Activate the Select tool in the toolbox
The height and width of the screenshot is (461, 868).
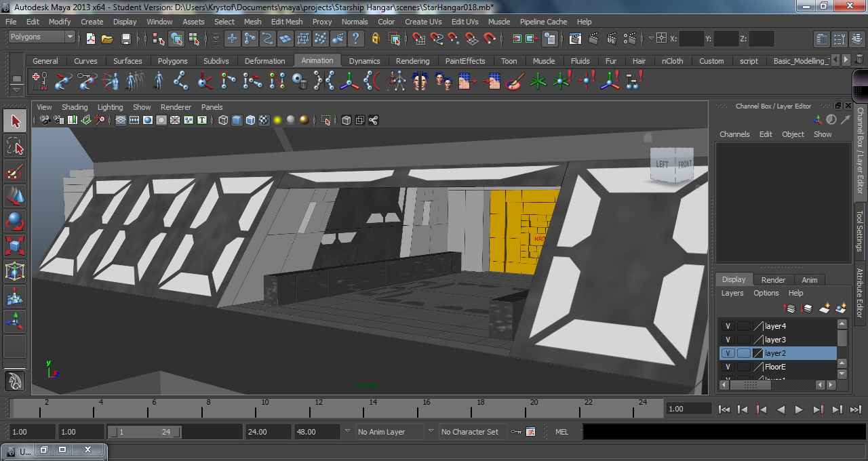pos(14,120)
